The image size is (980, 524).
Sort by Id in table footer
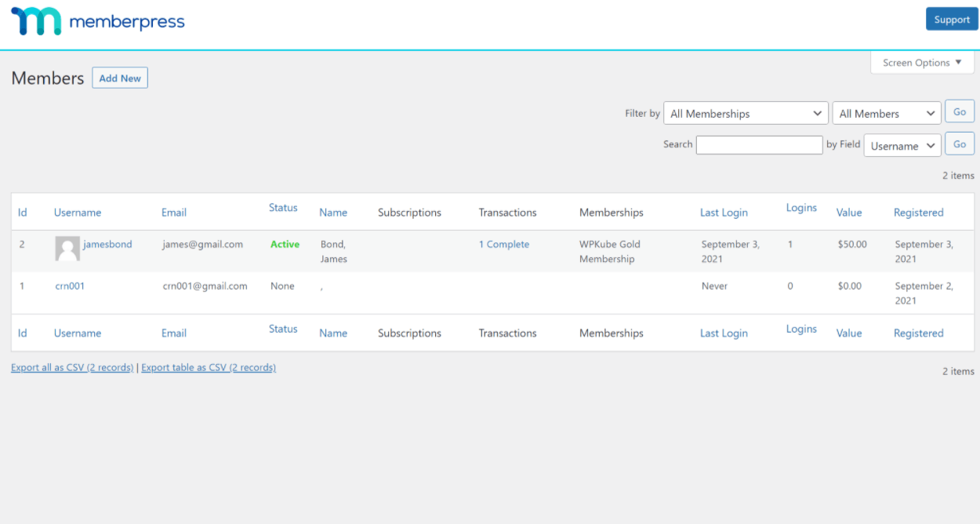23,333
